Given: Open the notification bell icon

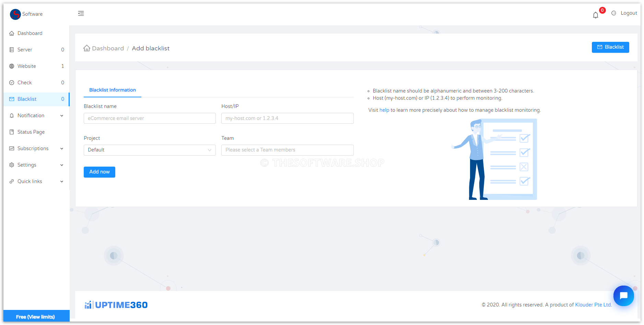Looking at the screenshot, I should tap(596, 15).
